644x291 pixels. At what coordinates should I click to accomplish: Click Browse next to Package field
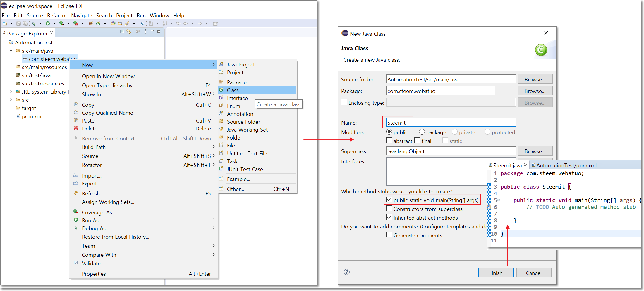[x=535, y=91]
